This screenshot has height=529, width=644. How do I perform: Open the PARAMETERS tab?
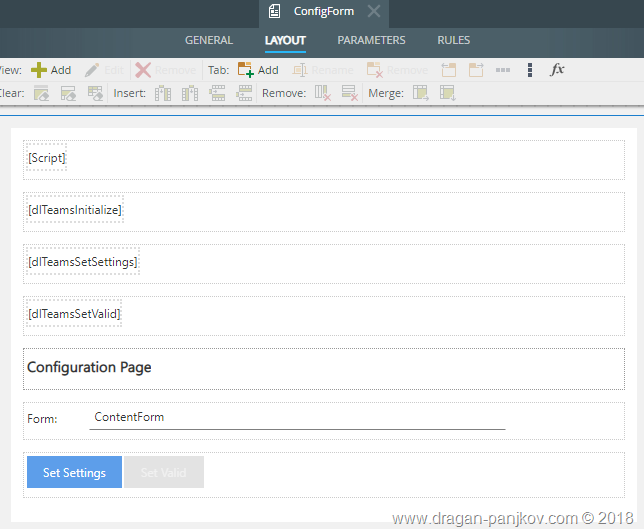point(371,41)
